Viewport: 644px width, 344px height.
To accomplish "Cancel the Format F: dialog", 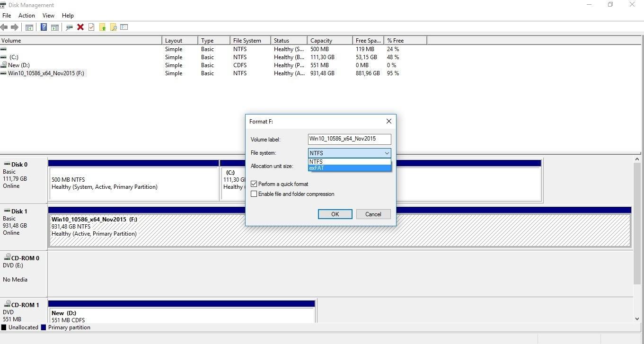I will 373,214.
